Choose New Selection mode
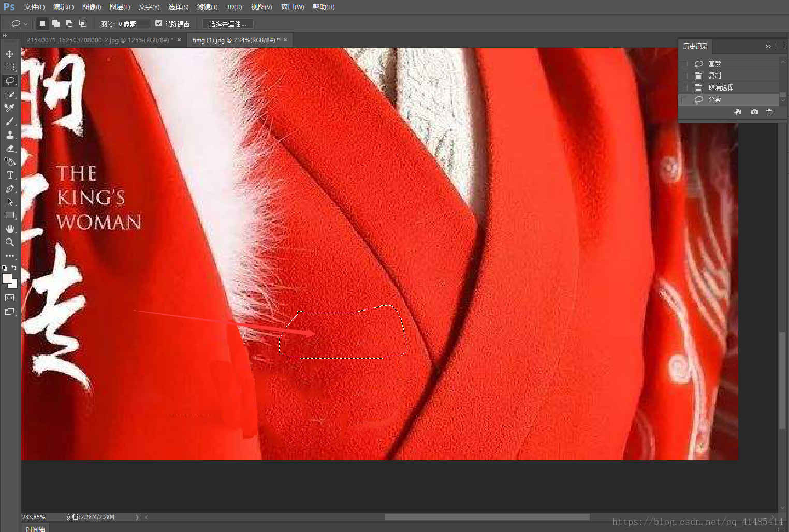Screen dimensions: 789x532 42,23
